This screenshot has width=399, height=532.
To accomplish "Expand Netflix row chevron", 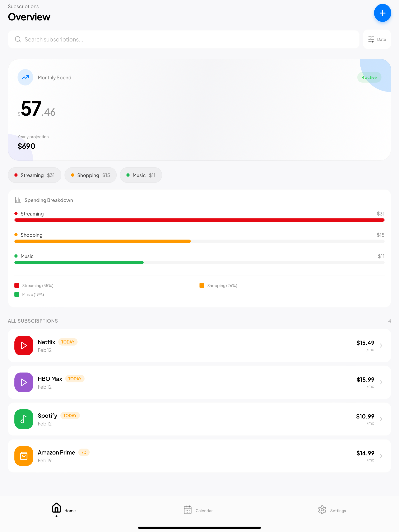I will [381, 345].
